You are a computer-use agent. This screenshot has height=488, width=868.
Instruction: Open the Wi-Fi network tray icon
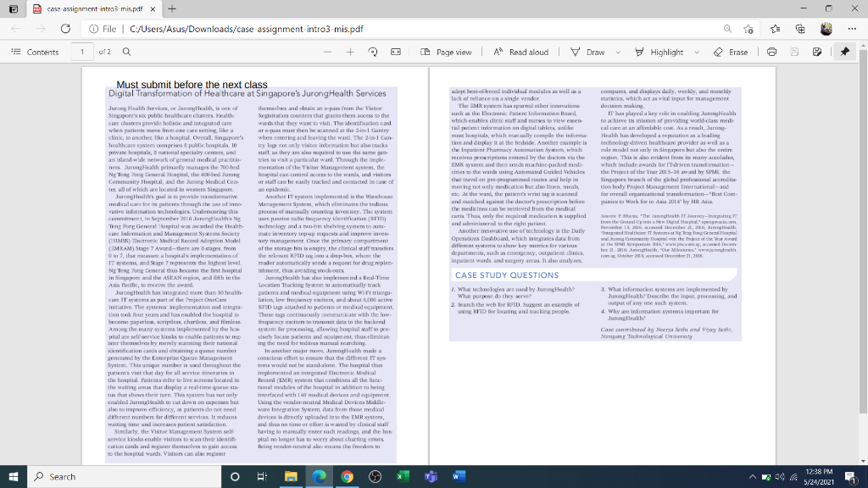click(x=793, y=477)
